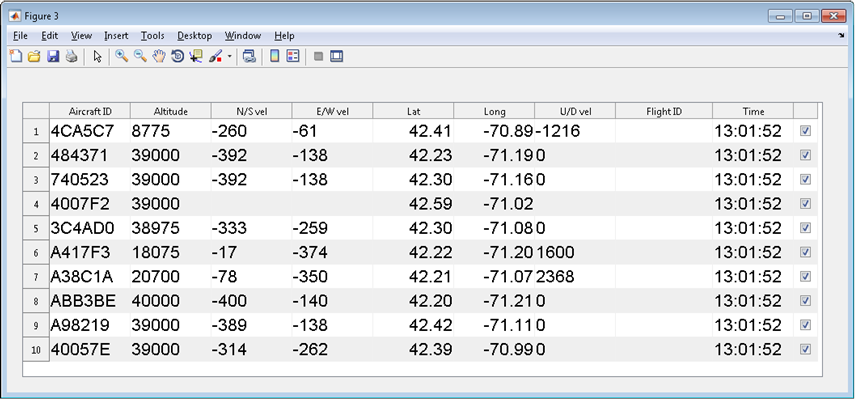Open the Edit menu
The width and height of the screenshot is (855, 399).
tap(50, 36)
